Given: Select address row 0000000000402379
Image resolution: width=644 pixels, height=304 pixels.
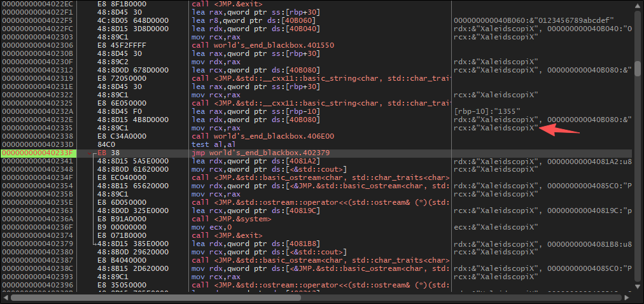Looking at the screenshot, I should 38,244.
